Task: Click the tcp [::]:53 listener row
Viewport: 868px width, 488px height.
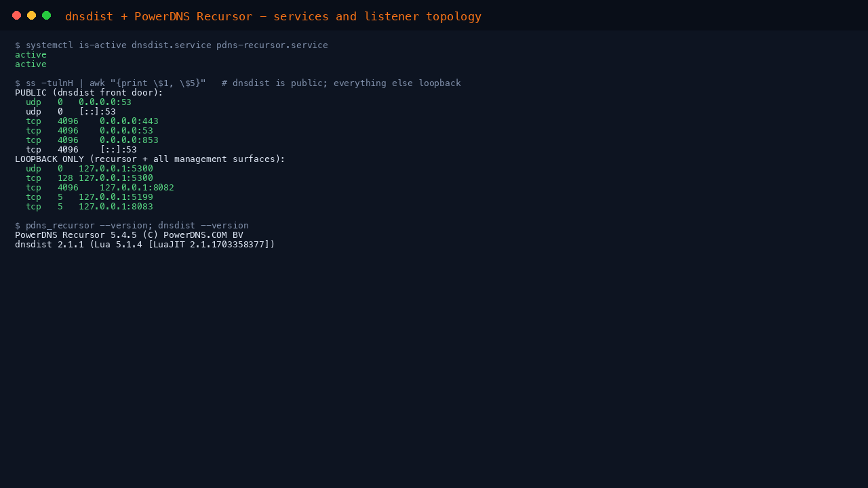Action: 81,150
